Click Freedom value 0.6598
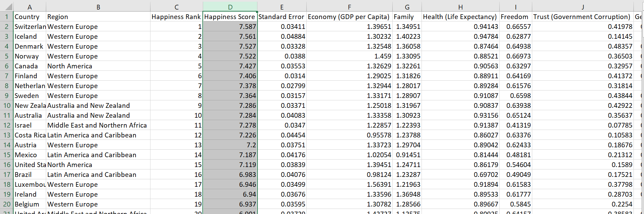The height and width of the screenshot is (214, 644). tap(516, 96)
